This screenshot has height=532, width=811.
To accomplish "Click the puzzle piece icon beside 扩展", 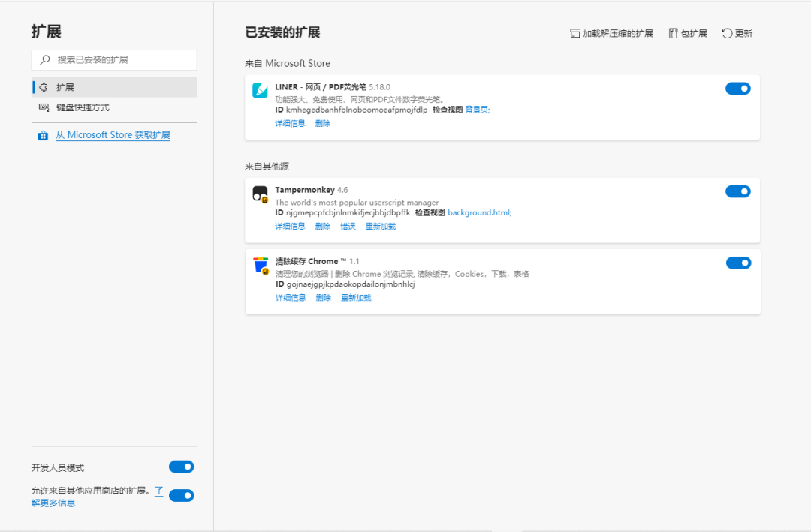I will (x=44, y=87).
